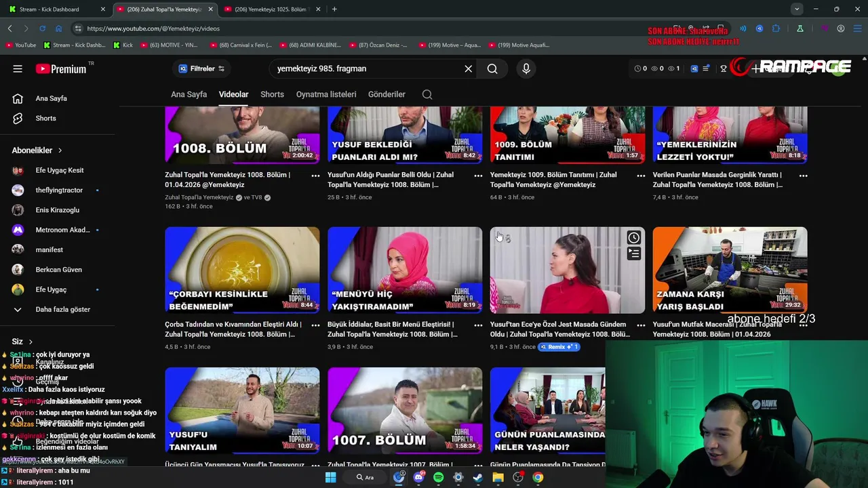Open the Kick bookmark in bookmarks bar

(123, 45)
